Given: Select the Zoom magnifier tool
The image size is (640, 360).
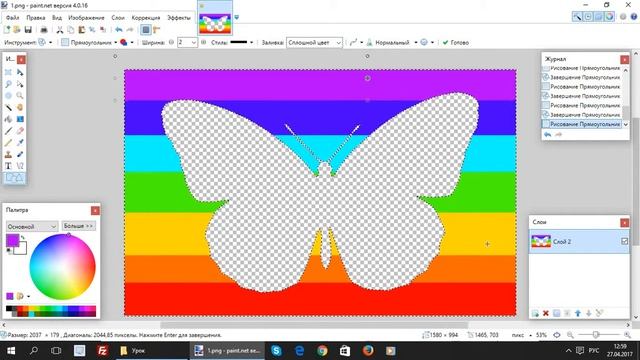Looking at the screenshot, I should point(20,96).
